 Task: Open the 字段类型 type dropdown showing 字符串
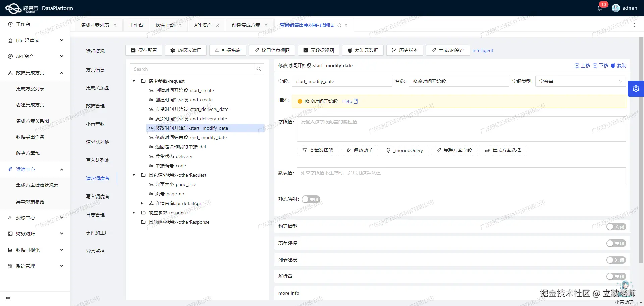coord(580,81)
